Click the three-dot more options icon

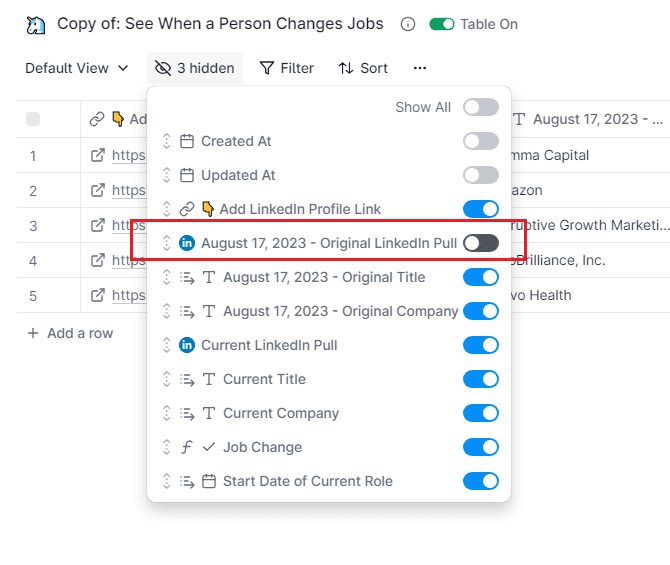pos(420,68)
